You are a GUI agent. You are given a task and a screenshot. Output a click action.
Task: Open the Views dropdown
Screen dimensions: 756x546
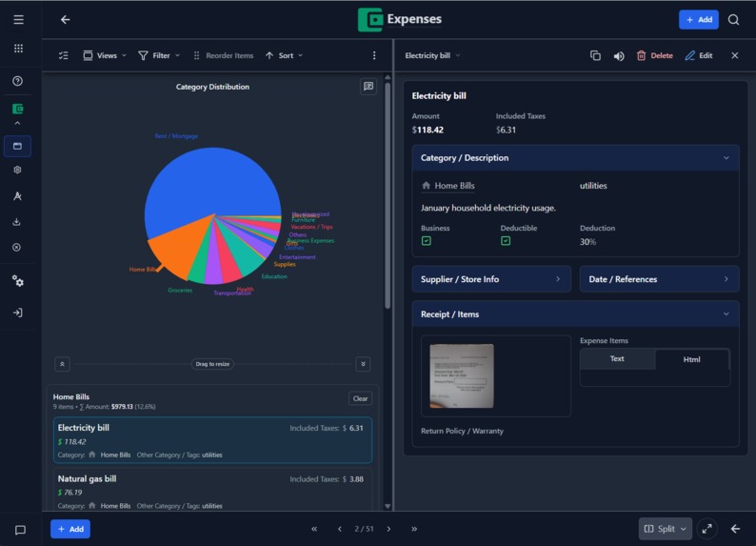tap(105, 55)
